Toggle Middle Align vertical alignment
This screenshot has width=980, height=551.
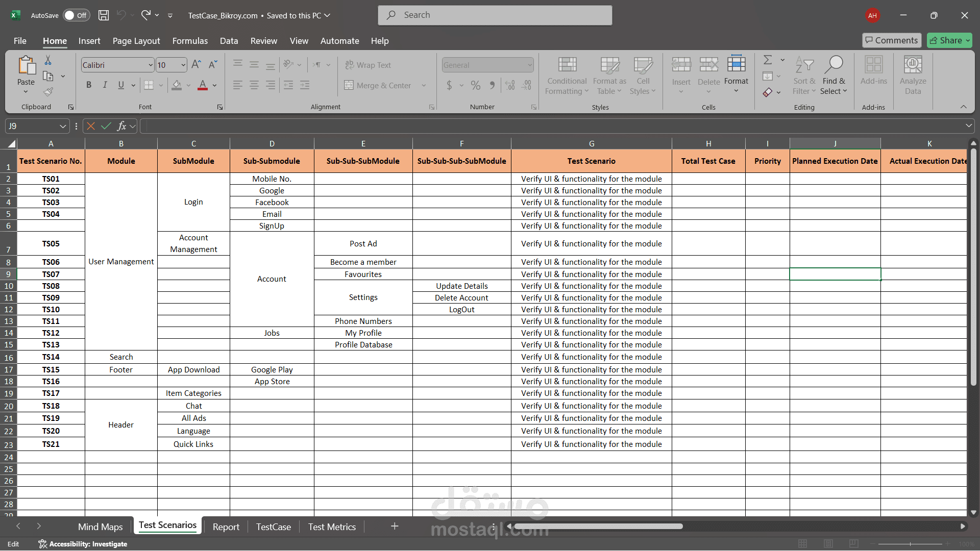tap(254, 65)
